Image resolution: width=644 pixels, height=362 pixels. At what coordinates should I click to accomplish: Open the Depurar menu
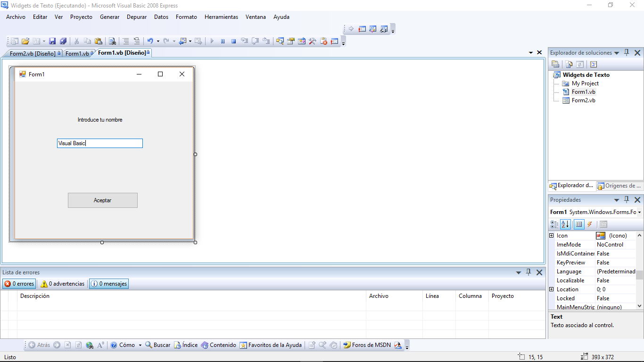137,16
